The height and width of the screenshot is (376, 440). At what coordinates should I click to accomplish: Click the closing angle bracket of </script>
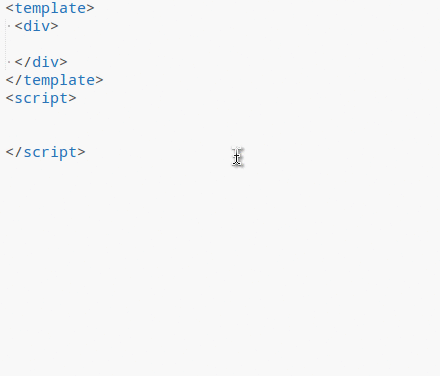(81, 152)
